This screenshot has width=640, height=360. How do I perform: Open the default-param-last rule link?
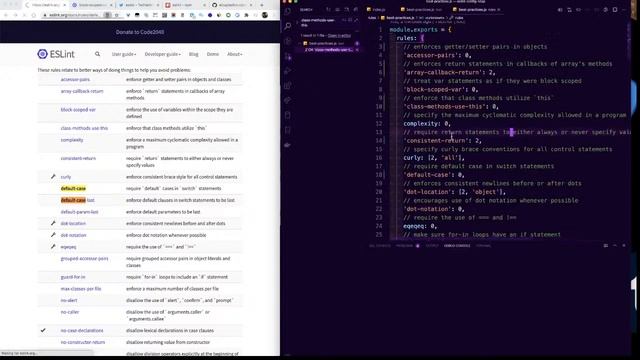click(x=80, y=212)
